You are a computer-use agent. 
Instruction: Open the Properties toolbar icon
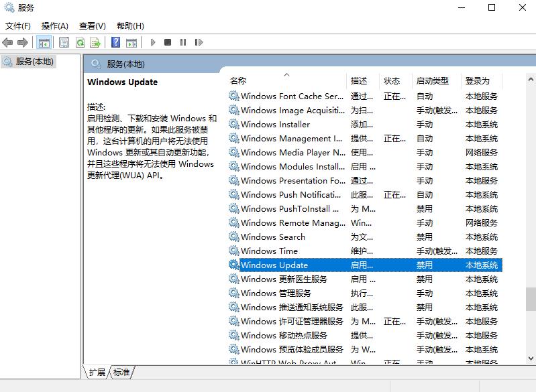[x=64, y=42]
